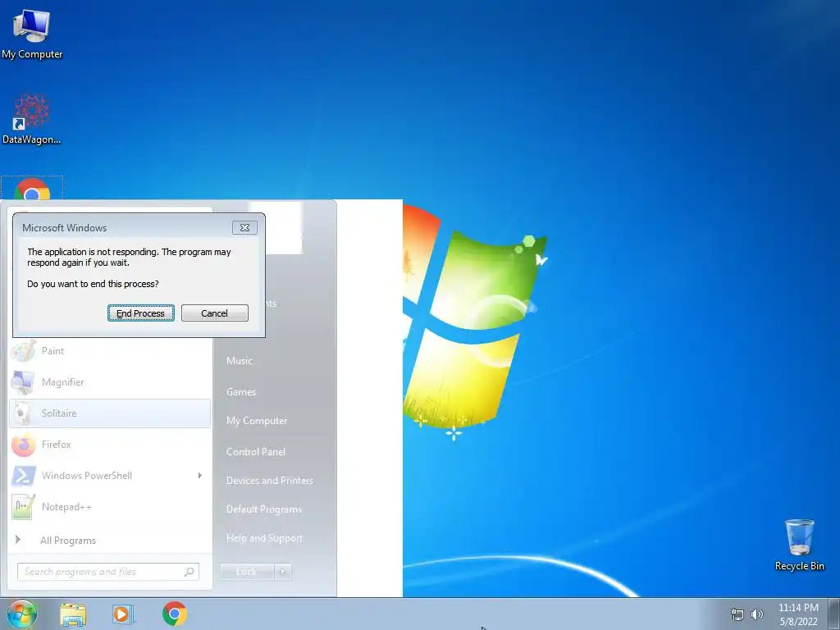Click the search magnifier icon

[x=189, y=572]
